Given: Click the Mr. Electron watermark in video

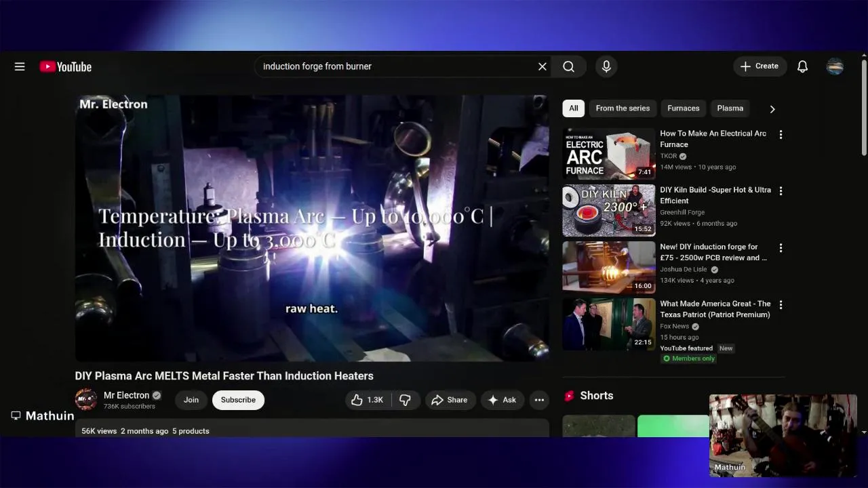Looking at the screenshot, I should click(113, 104).
